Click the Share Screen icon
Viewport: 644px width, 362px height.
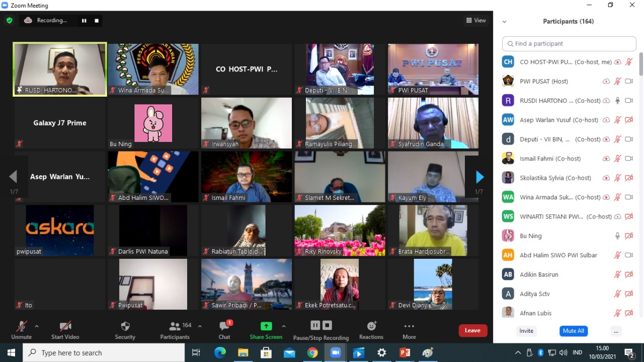pos(266,326)
